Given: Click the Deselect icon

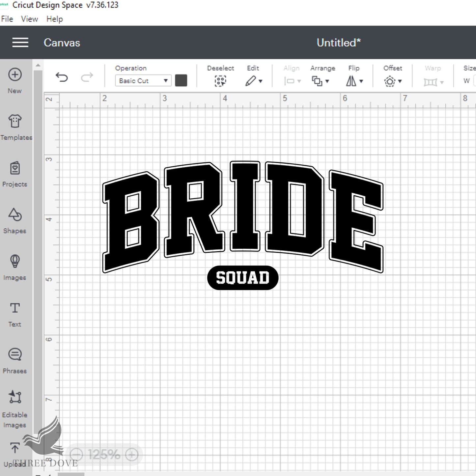Looking at the screenshot, I should coord(220,81).
